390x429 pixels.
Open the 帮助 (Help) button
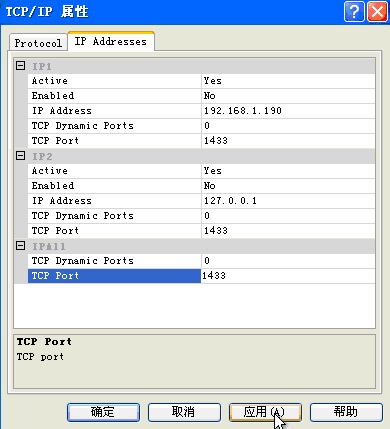[346, 412]
